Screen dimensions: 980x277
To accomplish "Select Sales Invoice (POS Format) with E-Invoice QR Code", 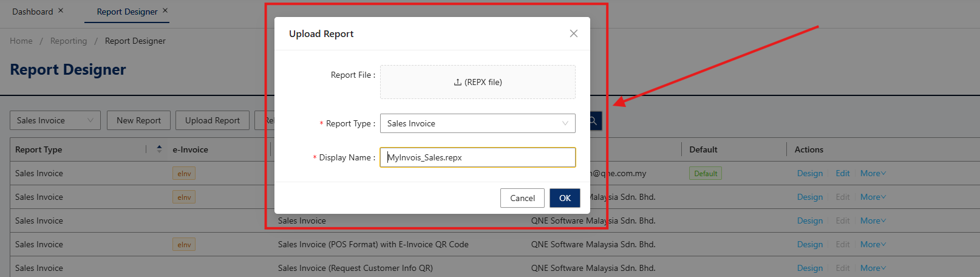I will point(373,244).
